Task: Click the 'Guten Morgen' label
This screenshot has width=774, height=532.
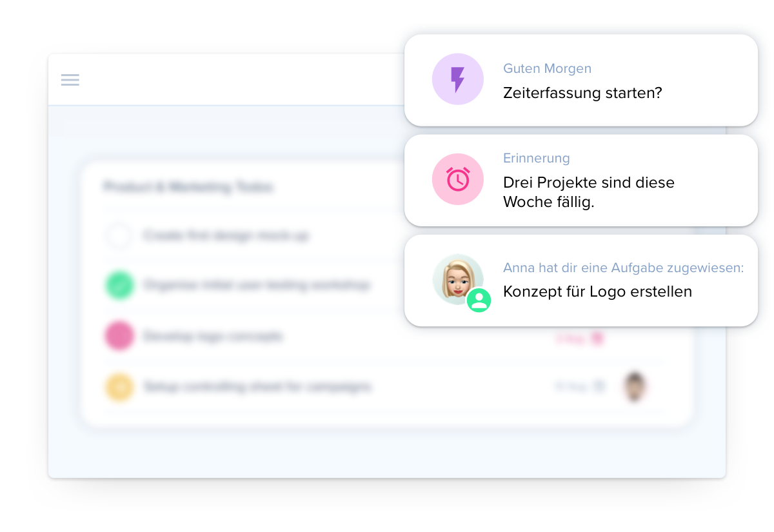Action: pyautogui.click(x=547, y=68)
